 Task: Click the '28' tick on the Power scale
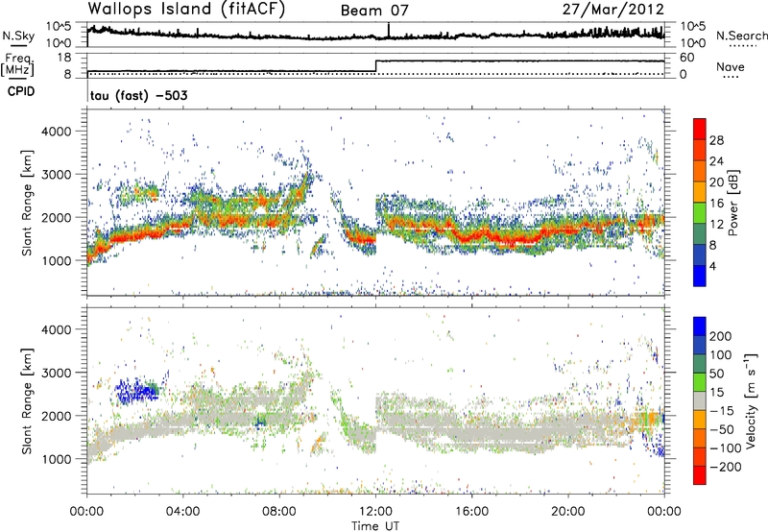point(716,140)
